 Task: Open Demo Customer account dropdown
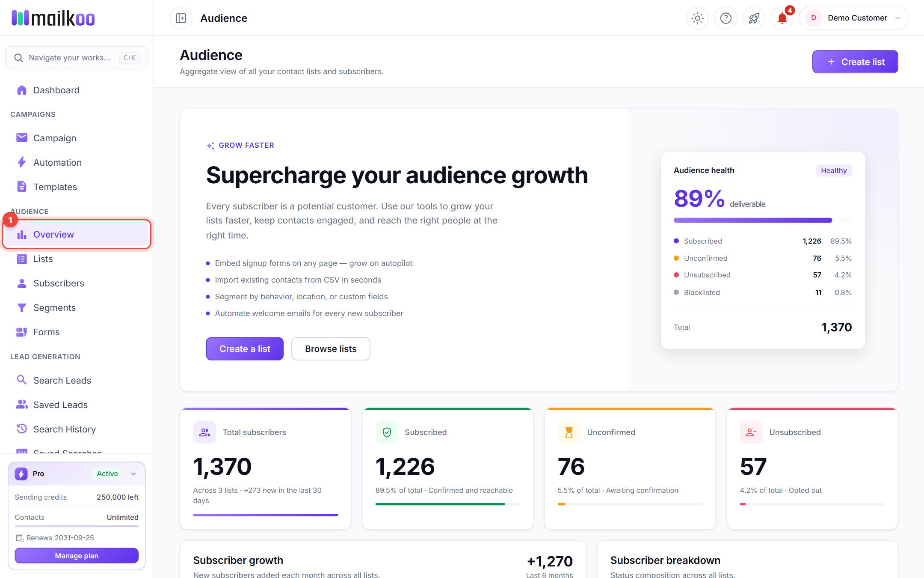tap(854, 18)
